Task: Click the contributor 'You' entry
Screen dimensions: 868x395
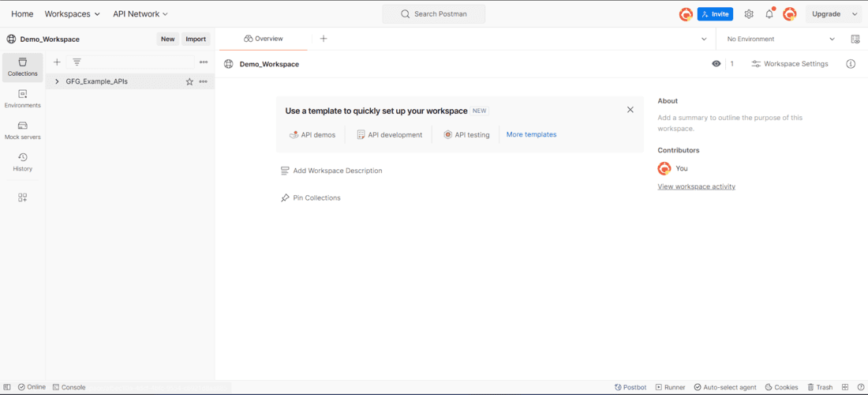Action: (x=672, y=168)
